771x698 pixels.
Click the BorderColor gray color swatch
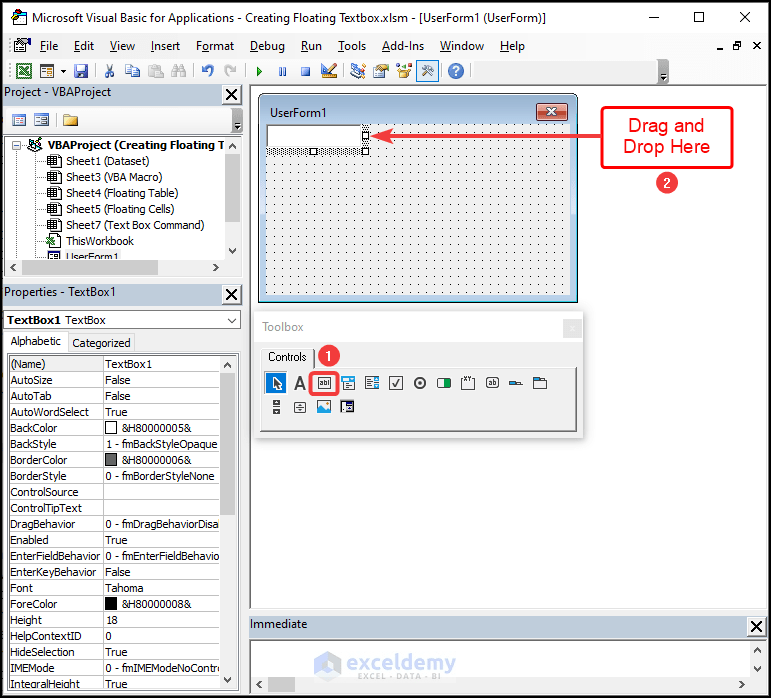(111, 460)
